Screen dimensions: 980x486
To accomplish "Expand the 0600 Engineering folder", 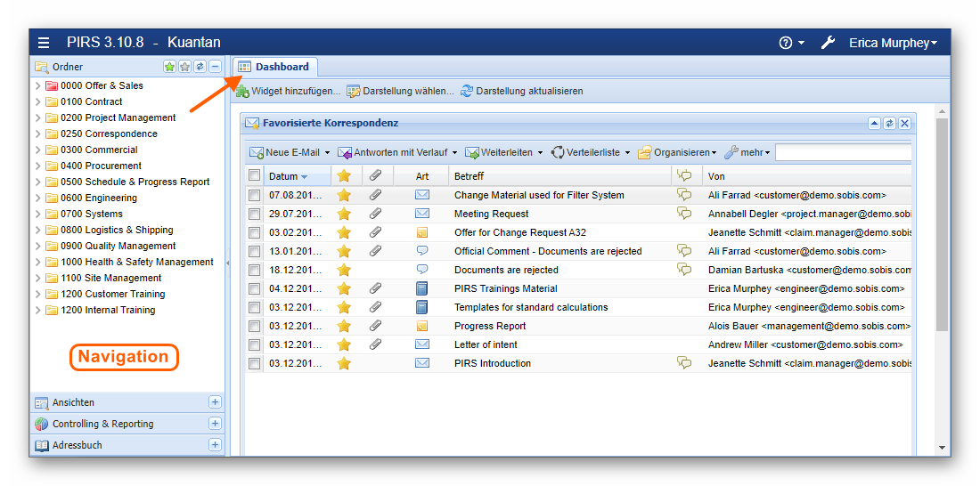I will click(x=38, y=198).
